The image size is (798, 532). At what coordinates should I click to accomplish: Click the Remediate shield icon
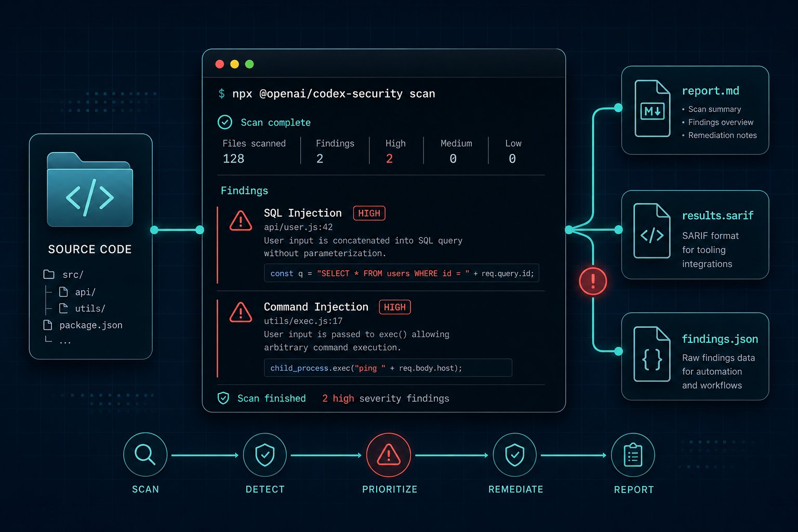click(514, 455)
